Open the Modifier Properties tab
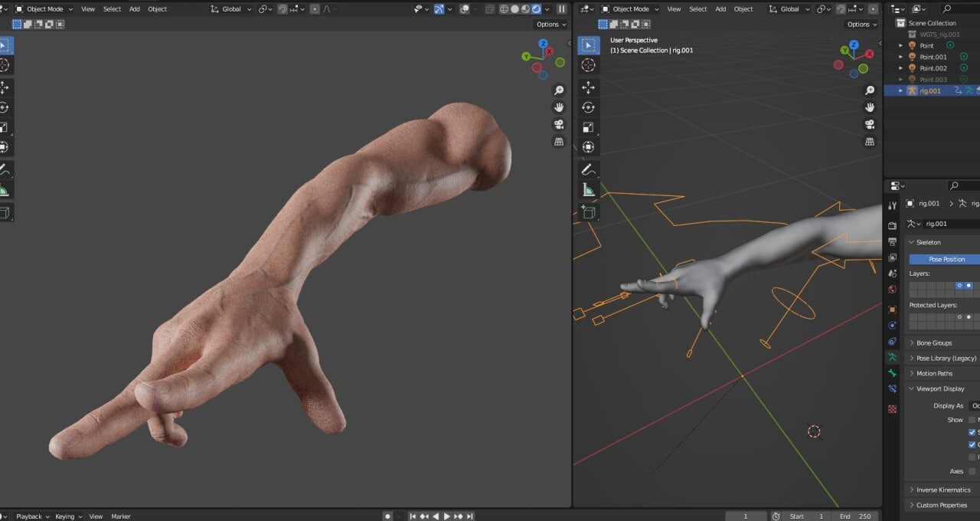Image resolution: width=980 pixels, height=521 pixels. (892, 324)
